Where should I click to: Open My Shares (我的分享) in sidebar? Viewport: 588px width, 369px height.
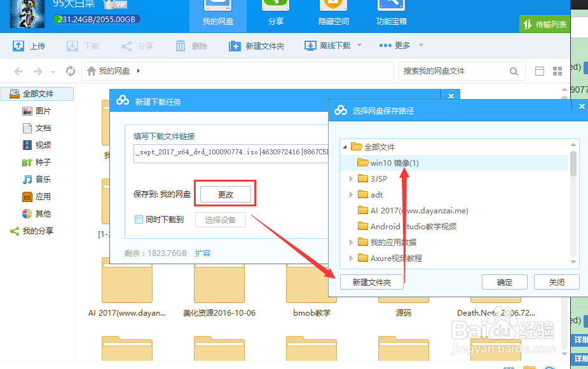click(32, 231)
